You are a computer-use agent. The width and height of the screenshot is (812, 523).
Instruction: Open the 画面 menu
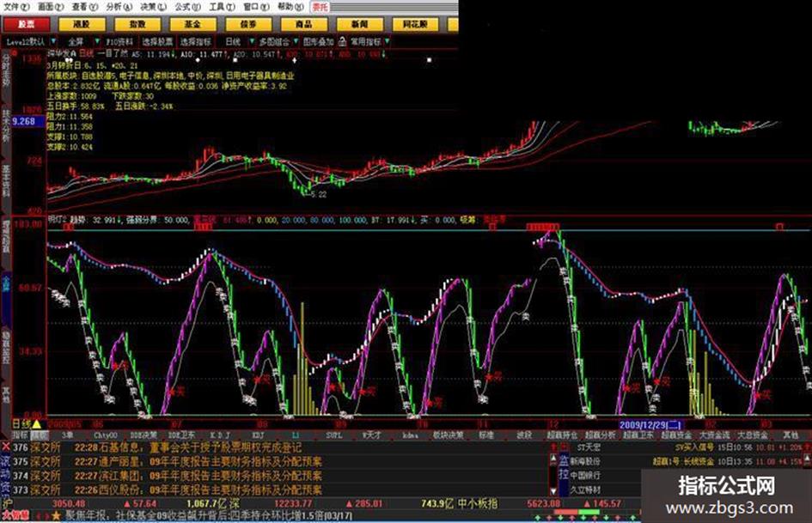tap(51, 7)
